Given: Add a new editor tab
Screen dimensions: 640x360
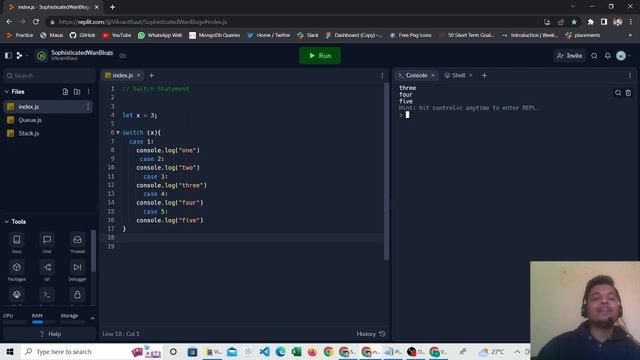Looking at the screenshot, I should click(151, 76).
